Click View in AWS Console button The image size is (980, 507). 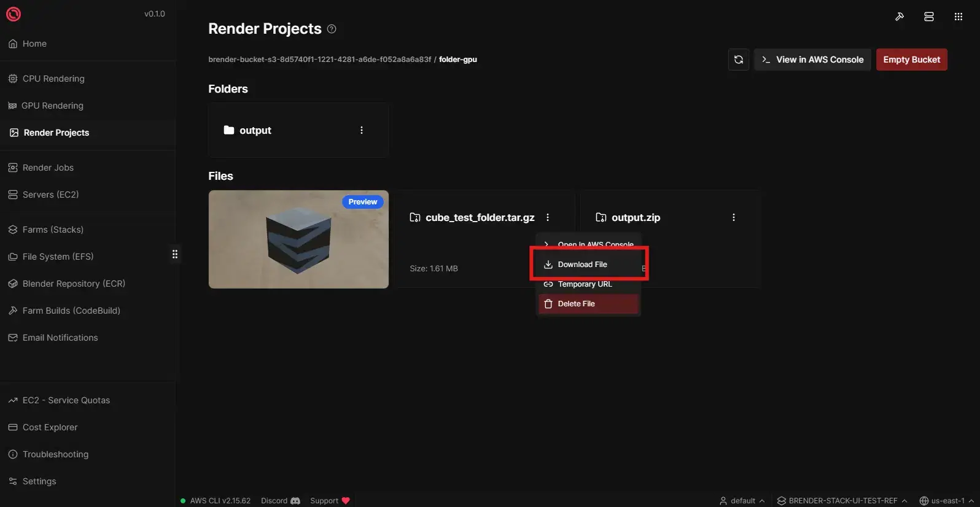812,60
